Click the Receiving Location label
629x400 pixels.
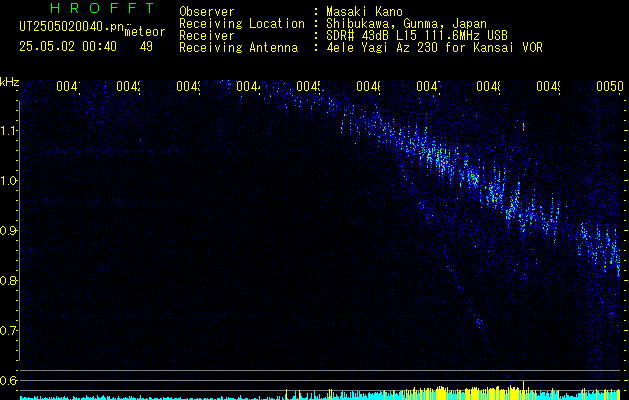pos(242,24)
